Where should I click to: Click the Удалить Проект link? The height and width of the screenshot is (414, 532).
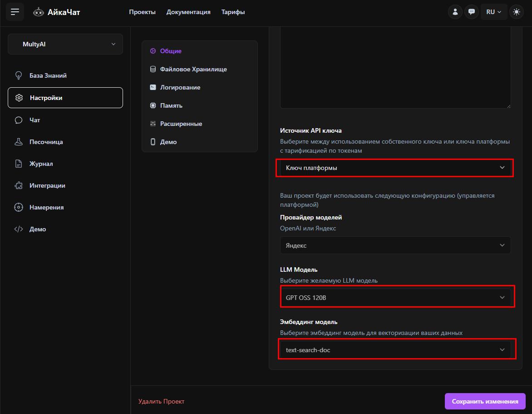[x=161, y=401]
